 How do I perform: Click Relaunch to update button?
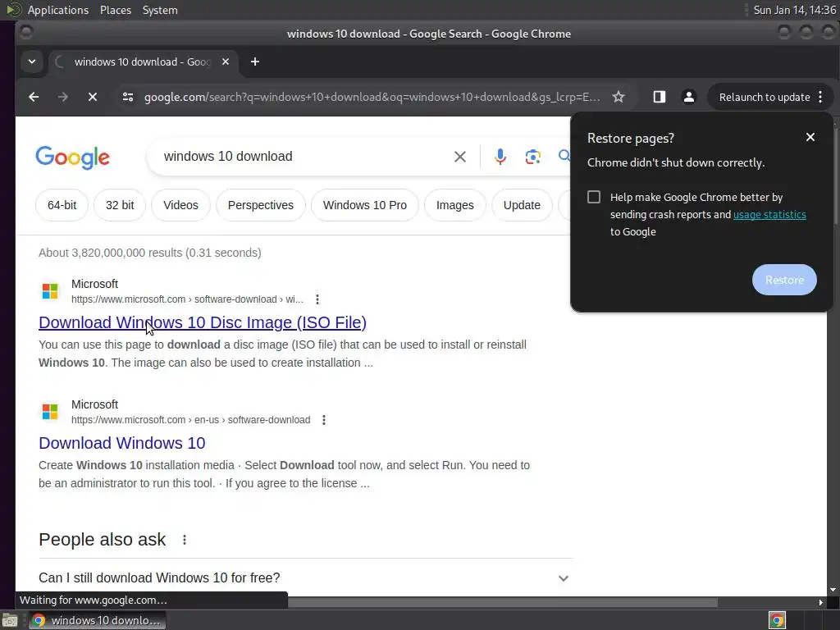(x=765, y=97)
